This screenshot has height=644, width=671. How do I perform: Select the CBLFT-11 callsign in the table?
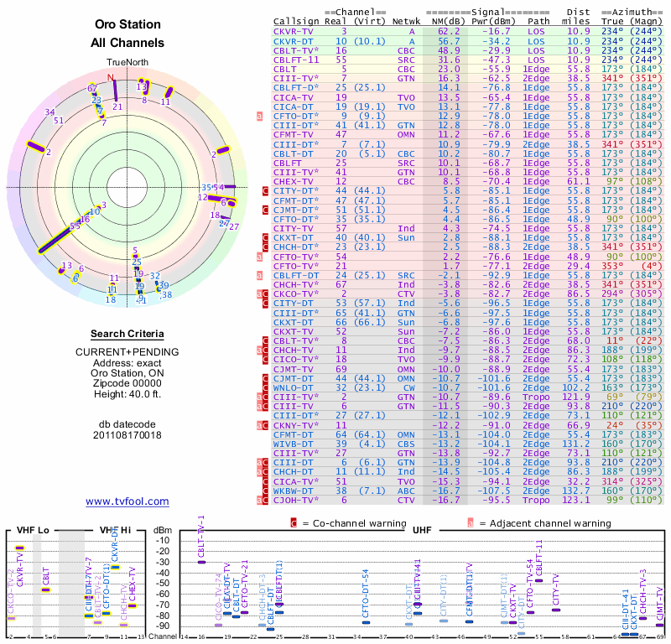[296, 60]
